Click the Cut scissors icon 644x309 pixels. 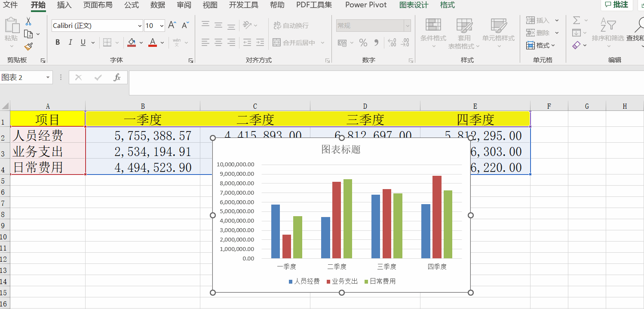click(28, 21)
